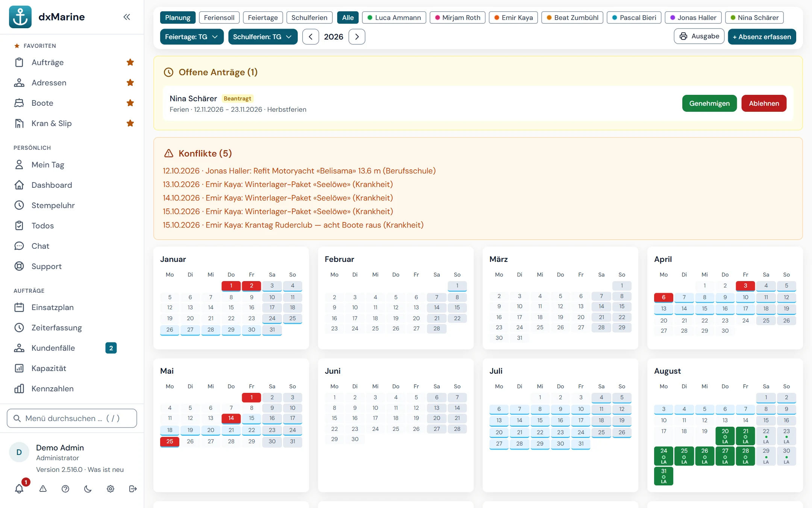Go to previous year arrow
The image size is (812, 508).
[x=311, y=37]
